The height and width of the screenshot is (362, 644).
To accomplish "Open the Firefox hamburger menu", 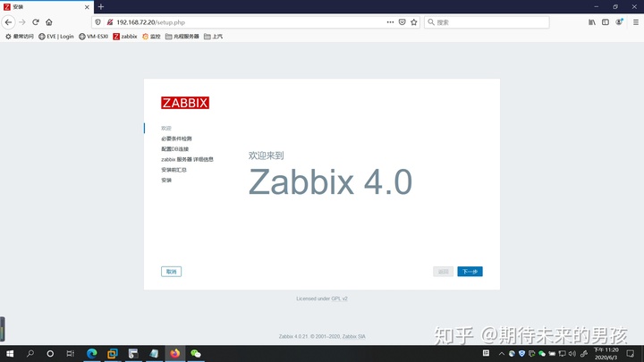I will pos(636,22).
